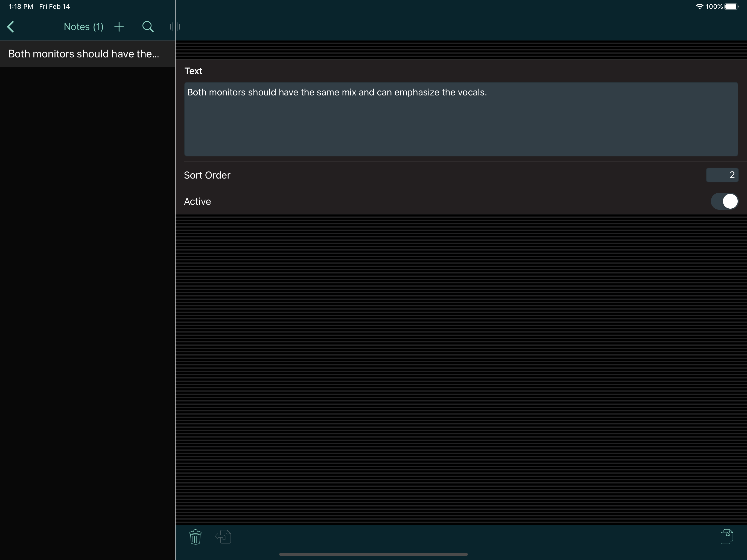Click the Text section heading
This screenshot has width=747, height=560.
(193, 71)
